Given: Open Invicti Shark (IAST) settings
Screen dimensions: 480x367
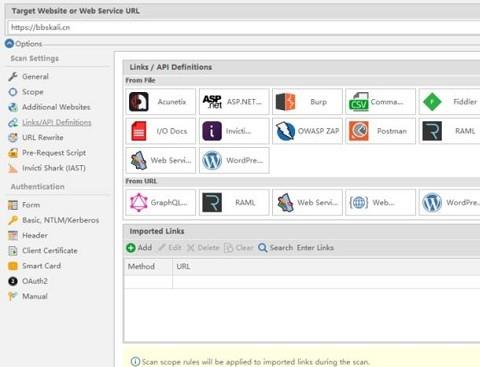Looking at the screenshot, I should click(x=54, y=168).
